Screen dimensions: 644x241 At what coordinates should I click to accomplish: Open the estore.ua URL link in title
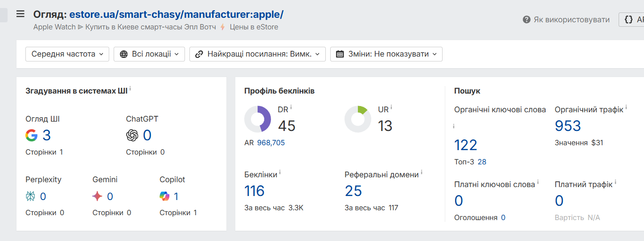pos(176,14)
